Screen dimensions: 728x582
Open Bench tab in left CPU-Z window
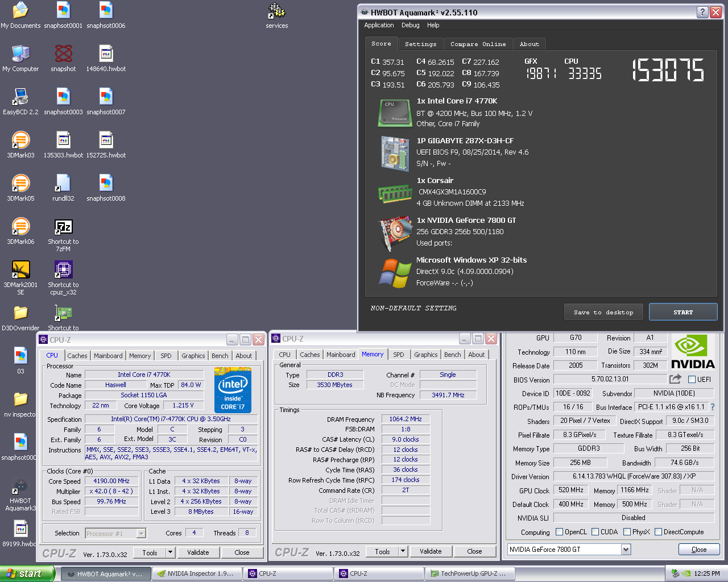click(220, 356)
